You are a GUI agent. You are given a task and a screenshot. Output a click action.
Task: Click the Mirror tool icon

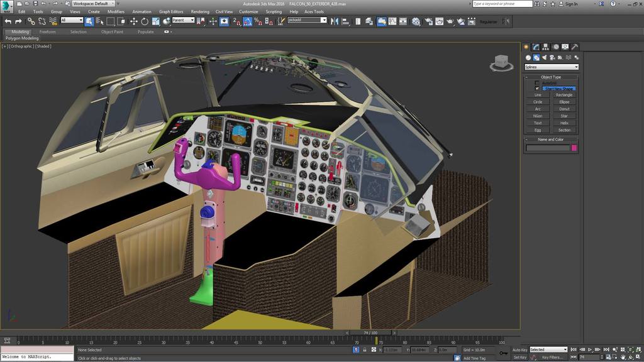(x=334, y=21)
